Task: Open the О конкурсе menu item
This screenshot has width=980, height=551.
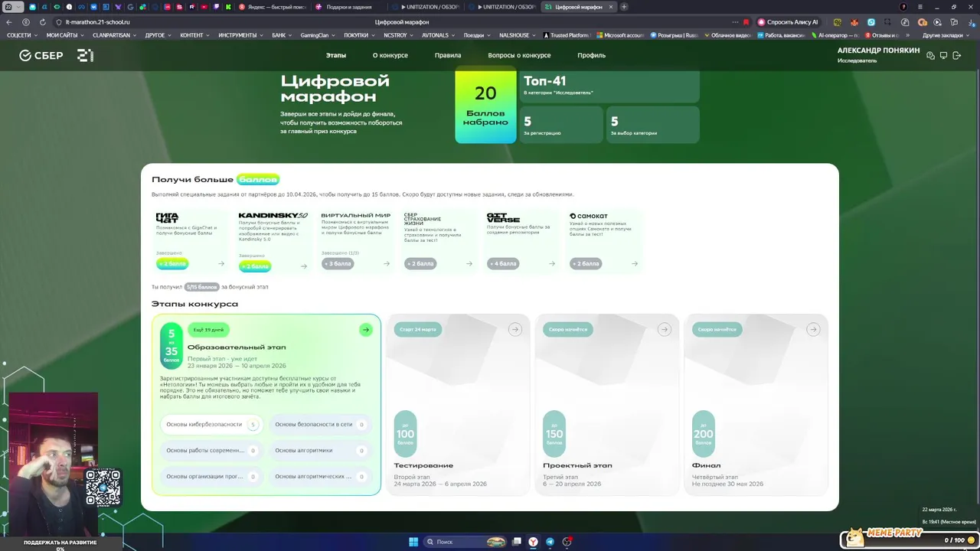Action: tap(390, 55)
